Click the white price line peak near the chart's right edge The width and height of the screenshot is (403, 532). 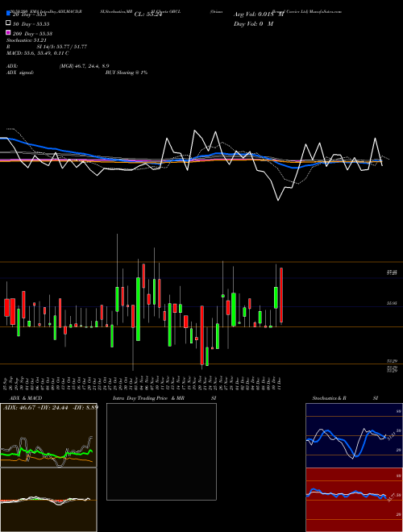click(375, 139)
